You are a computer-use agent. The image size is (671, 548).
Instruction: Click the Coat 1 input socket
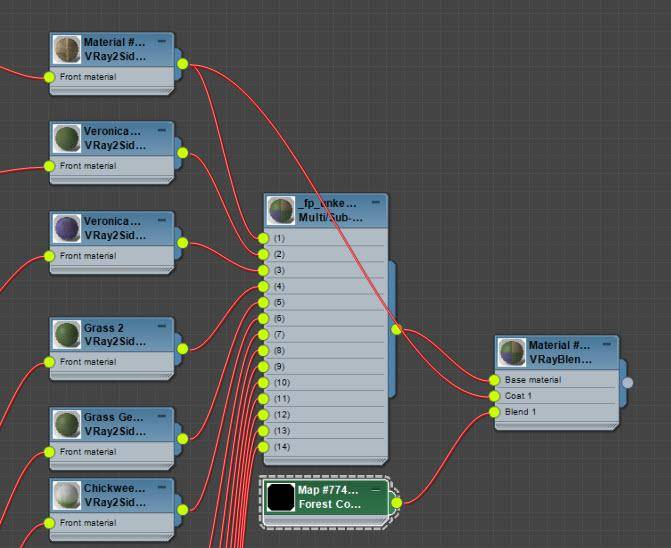coord(494,396)
